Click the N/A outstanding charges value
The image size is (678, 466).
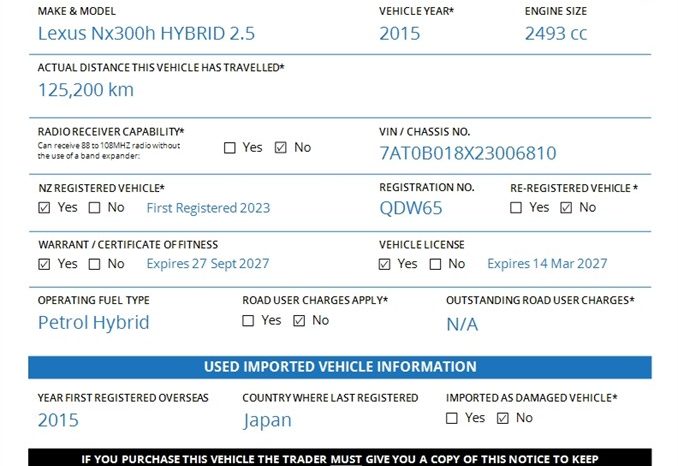point(462,324)
